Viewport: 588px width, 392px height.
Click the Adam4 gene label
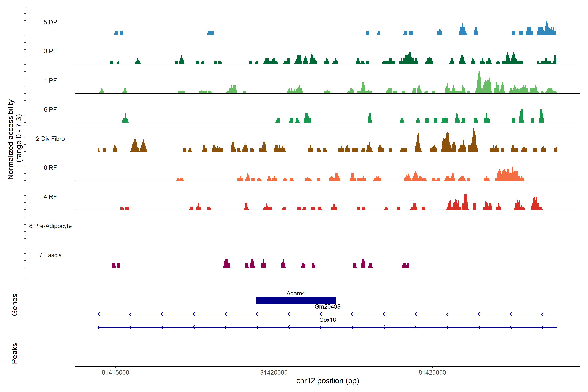click(296, 293)
